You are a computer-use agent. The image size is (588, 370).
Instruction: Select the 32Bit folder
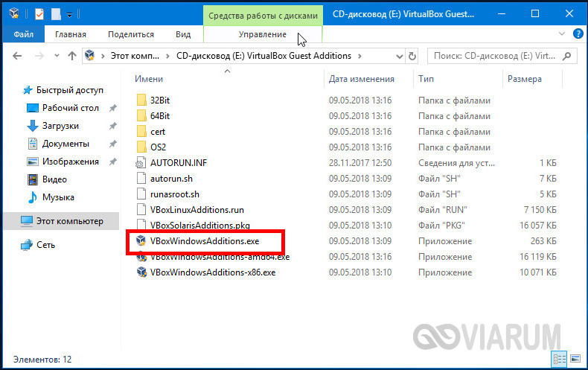(160, 101)
